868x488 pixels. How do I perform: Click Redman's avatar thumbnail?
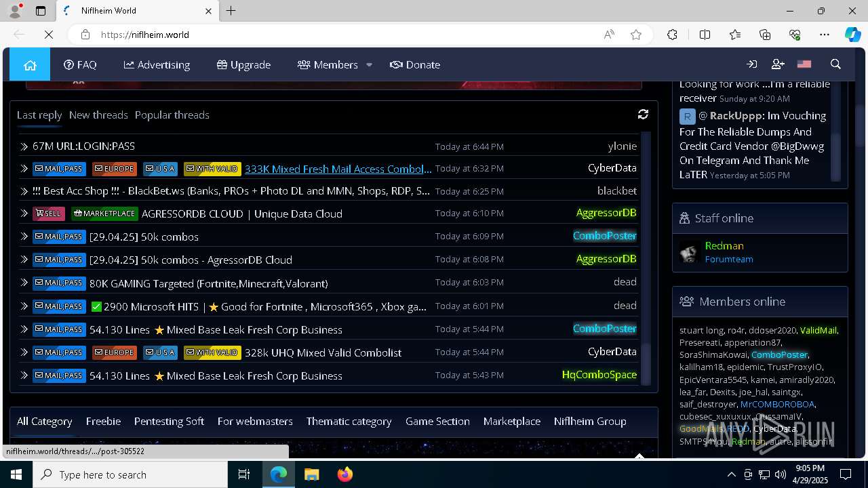[x=690, y=252]
